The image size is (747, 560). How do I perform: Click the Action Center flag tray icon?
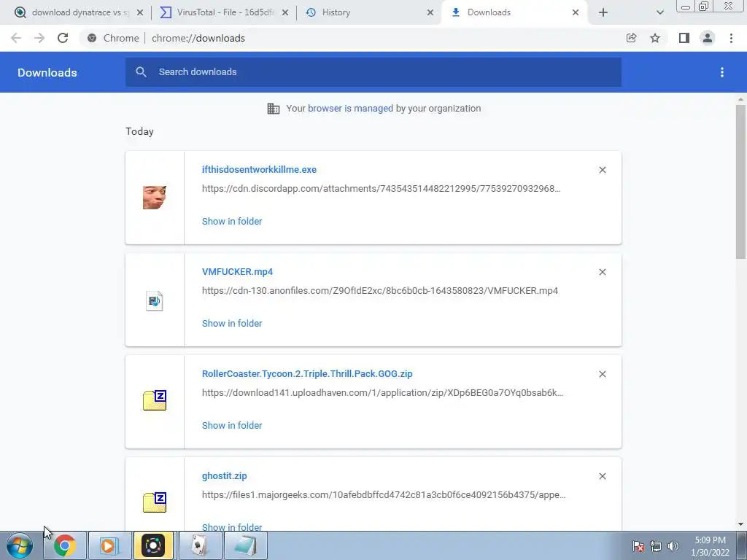[x=638, y=546]
